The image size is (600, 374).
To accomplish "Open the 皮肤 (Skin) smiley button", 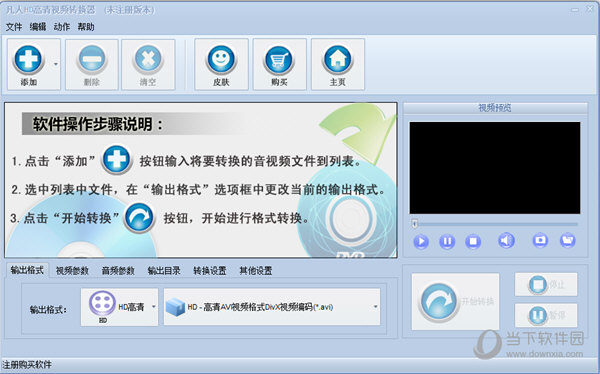I will 221,64.
